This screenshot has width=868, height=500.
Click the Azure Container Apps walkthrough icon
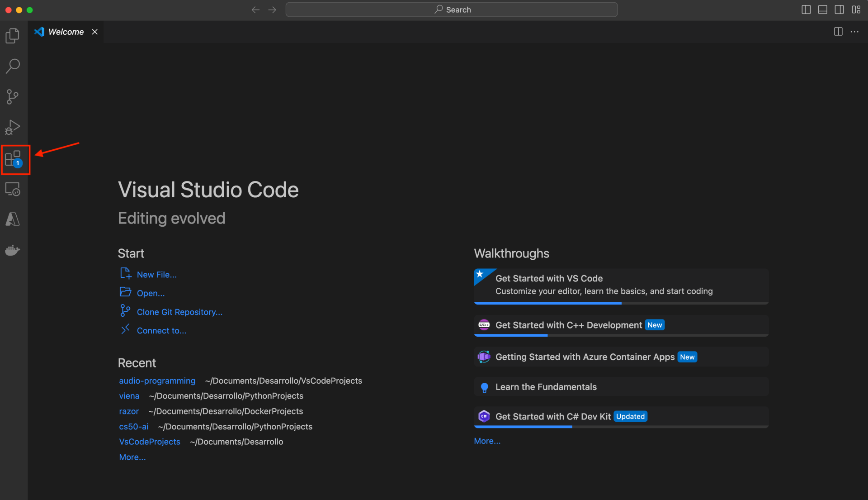pos(484,357)
